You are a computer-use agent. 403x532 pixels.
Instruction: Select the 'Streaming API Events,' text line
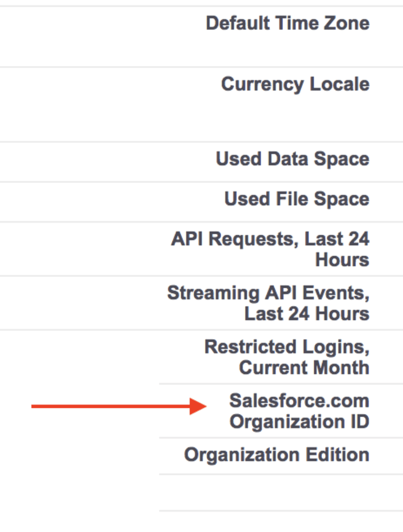coord(268,293)
